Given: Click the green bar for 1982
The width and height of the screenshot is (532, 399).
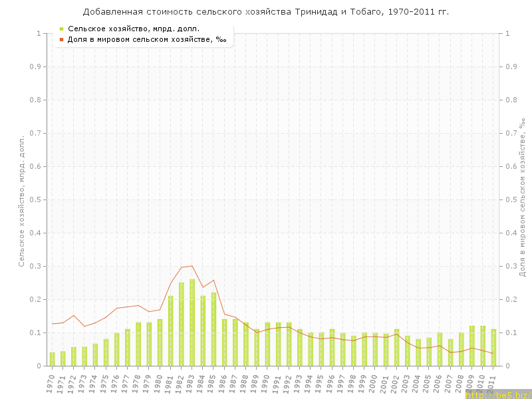Looking at the screenshot, I should (182, 324).
